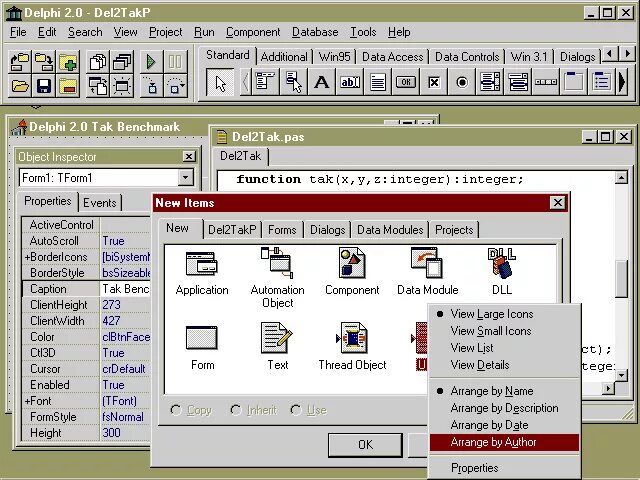Click the Pause toolbar icon
Image resolution: width=640 pixels, height=480 pixels.
[176, 62]
